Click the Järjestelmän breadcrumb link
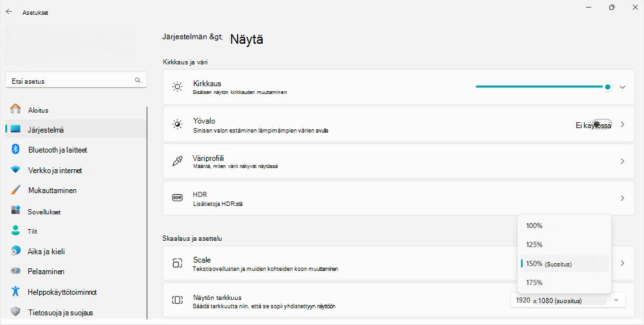 click(x=193, y=37)
